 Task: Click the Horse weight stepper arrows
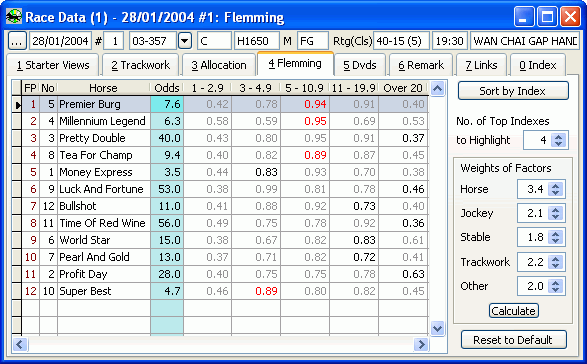556,189
